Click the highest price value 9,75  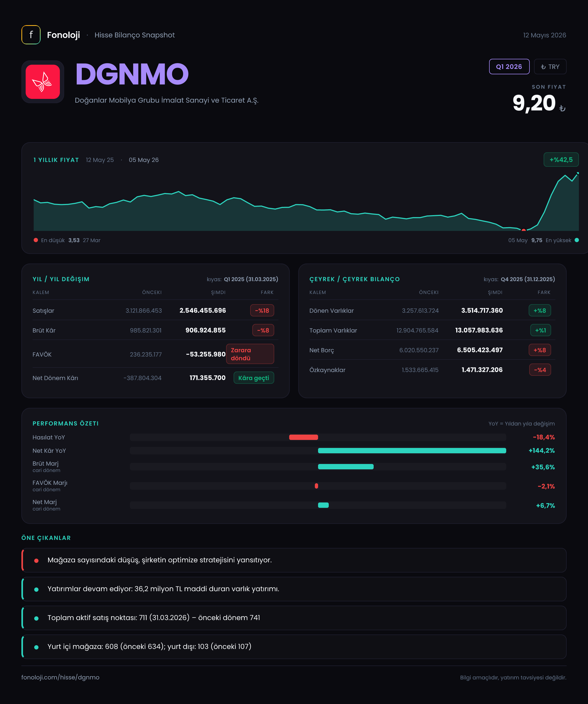coord(537,240)
